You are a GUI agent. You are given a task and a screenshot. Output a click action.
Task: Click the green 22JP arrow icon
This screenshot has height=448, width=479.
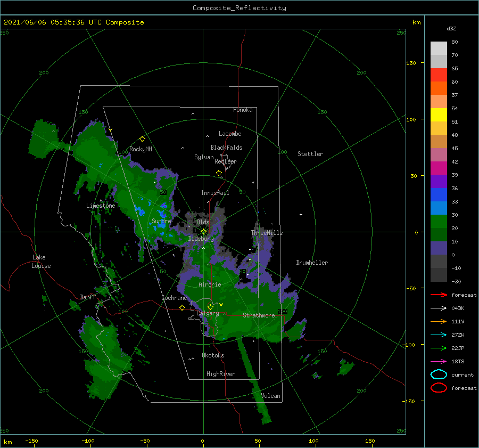click(x=439, y=348)
